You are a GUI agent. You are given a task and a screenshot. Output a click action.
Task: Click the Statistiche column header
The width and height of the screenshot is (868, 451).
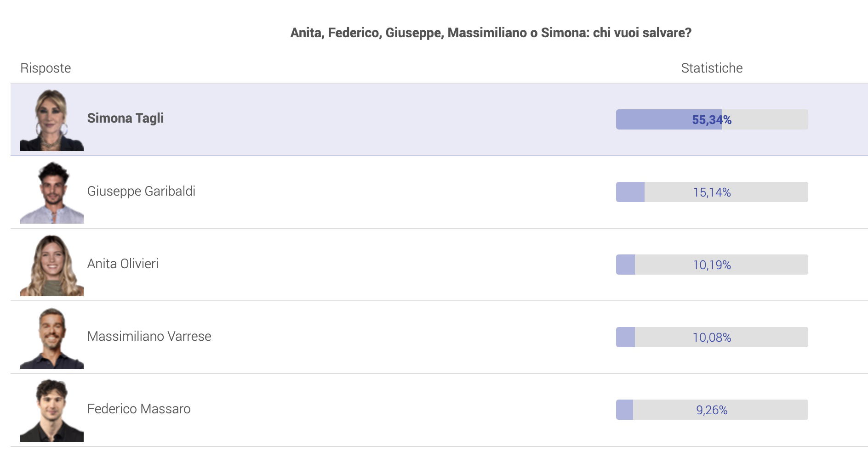(x=712, y=68)
